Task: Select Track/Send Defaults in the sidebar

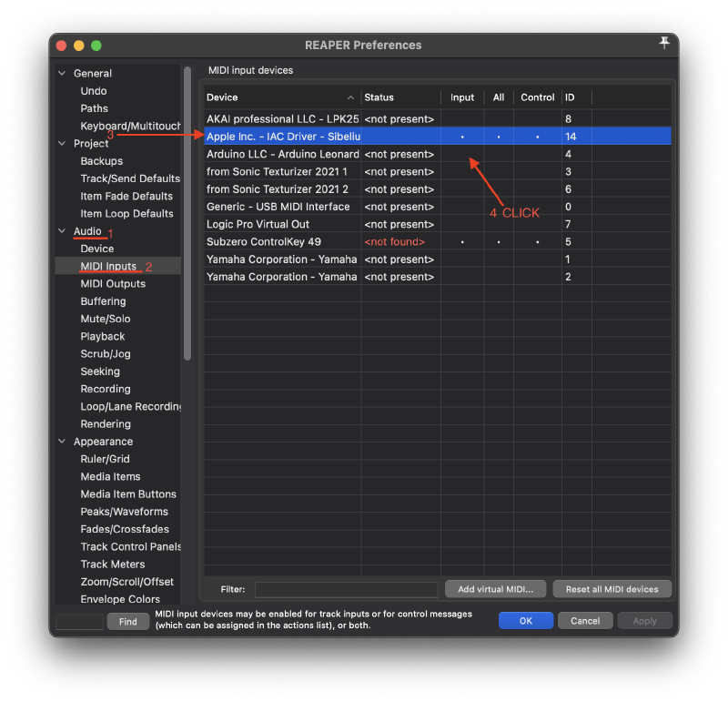Action: click(130, 178)
